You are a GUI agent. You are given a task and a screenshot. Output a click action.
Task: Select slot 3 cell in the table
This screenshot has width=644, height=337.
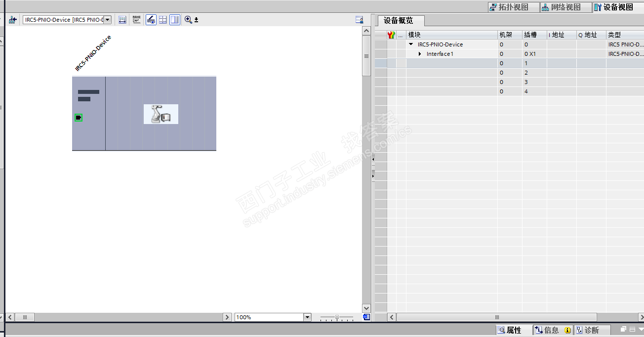[534, 82]
